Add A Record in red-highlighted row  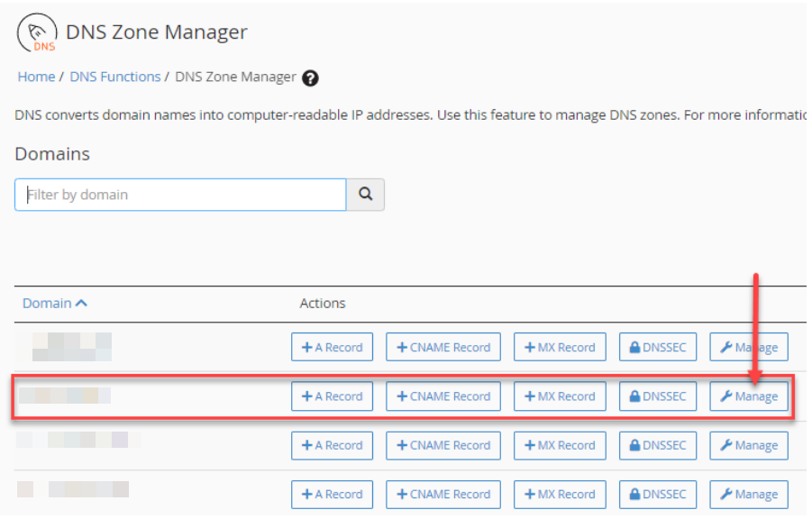click(x=332, y=396)
